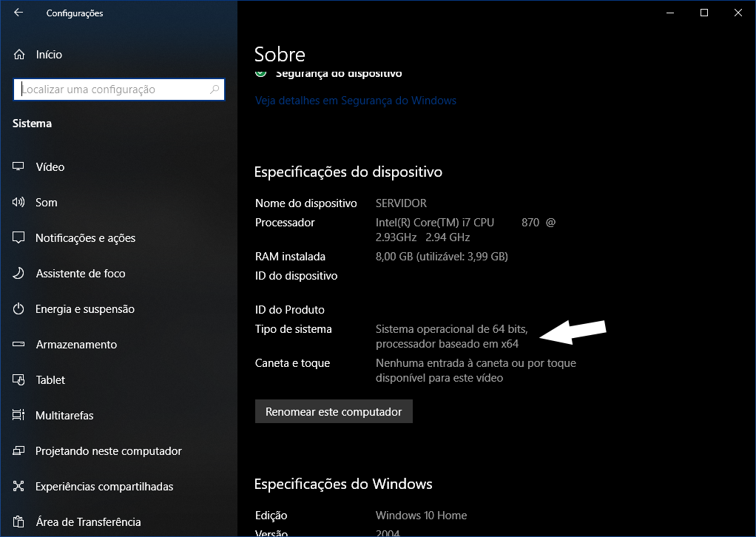The height and width of the screenshot is (537, 756).
Task: Select Energia e suspensão power icon
Action: click(x=18, y=308)
